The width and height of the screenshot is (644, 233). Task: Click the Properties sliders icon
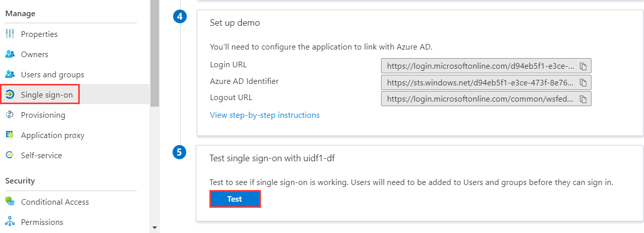[10, 34]
